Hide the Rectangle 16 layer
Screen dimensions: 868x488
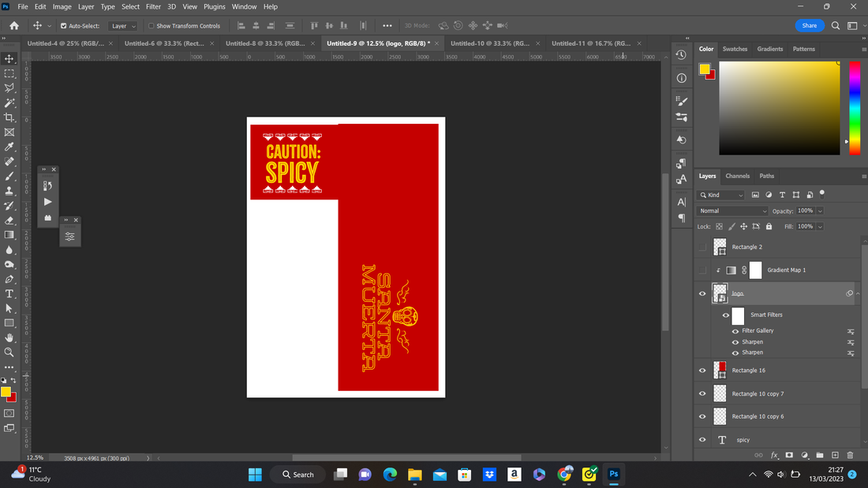(702, 371)
